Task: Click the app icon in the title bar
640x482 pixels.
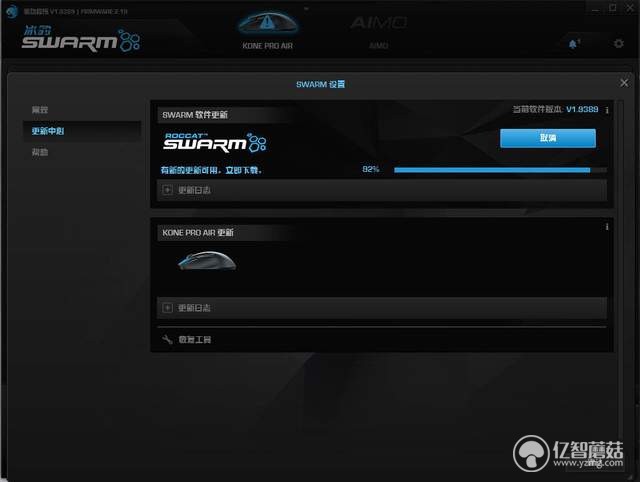Action: 11,11
